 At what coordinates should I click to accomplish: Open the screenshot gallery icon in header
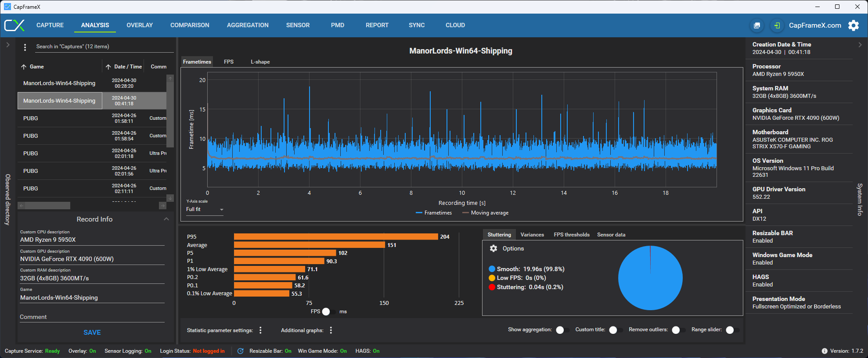[757, 25]
